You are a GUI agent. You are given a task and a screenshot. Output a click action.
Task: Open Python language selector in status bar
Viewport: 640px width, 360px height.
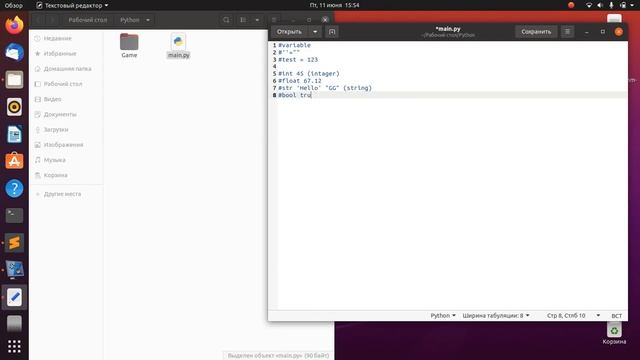(x=443, y=316)
